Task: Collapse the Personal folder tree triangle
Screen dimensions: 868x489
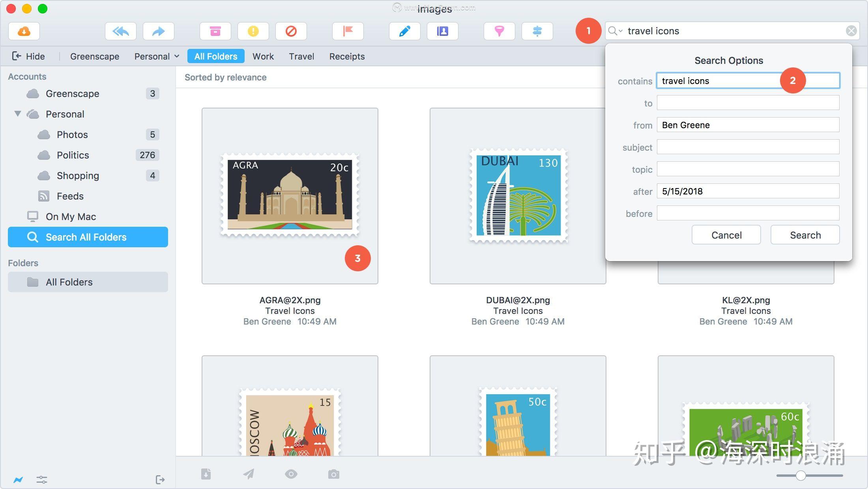Action: (17, 114)
